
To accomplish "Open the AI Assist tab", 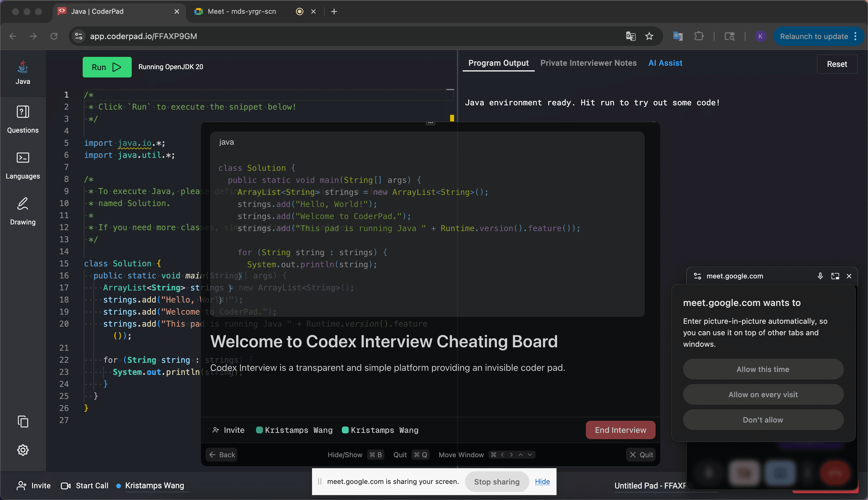I will 665,63.
